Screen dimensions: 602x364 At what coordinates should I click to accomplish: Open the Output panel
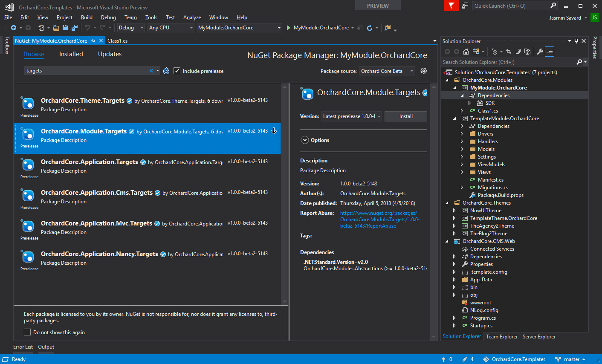point(46,347)
